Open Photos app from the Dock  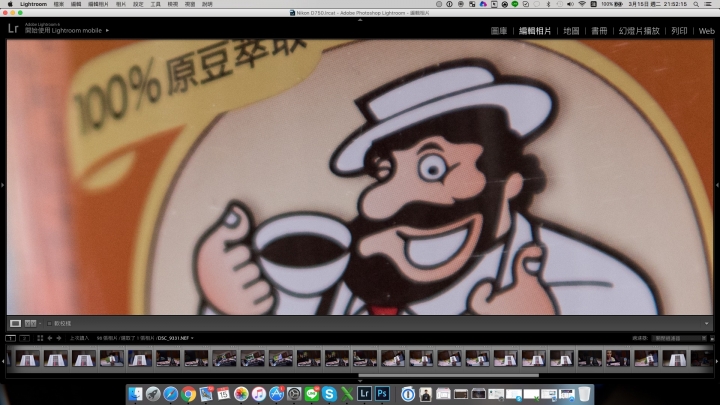coord(241,394)
